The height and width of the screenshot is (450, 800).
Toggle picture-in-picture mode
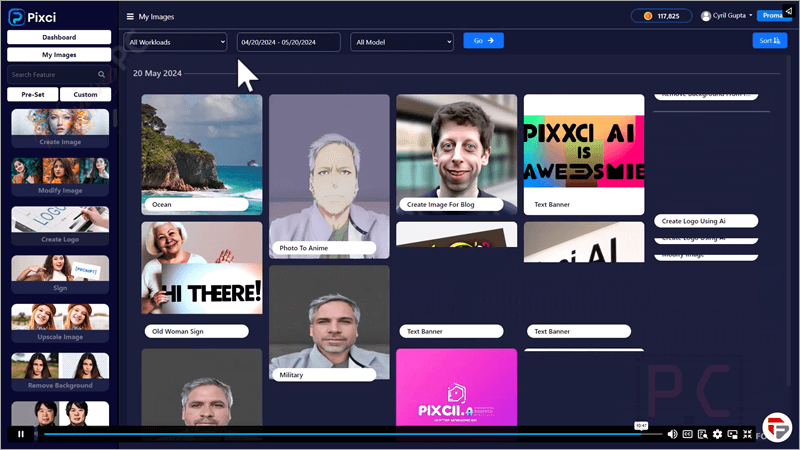[733, 434]
